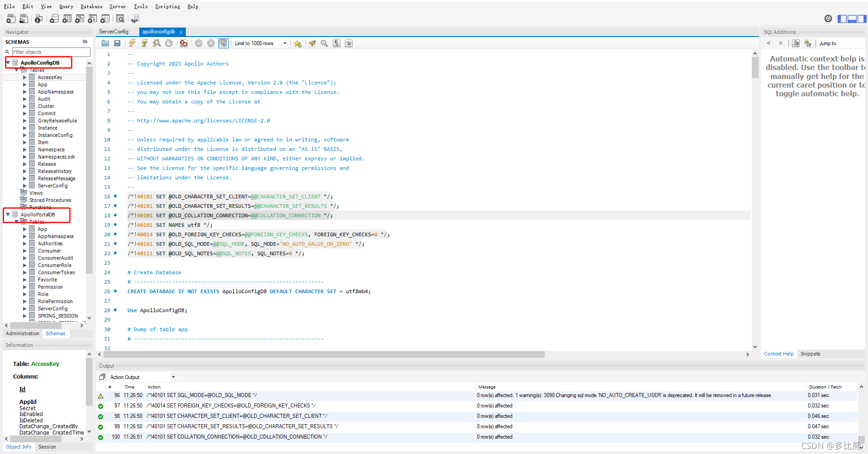This screenshot has height=454, width=868.
Task: Save the script to file
Action: pyautogui.click(x=117, y=43)
